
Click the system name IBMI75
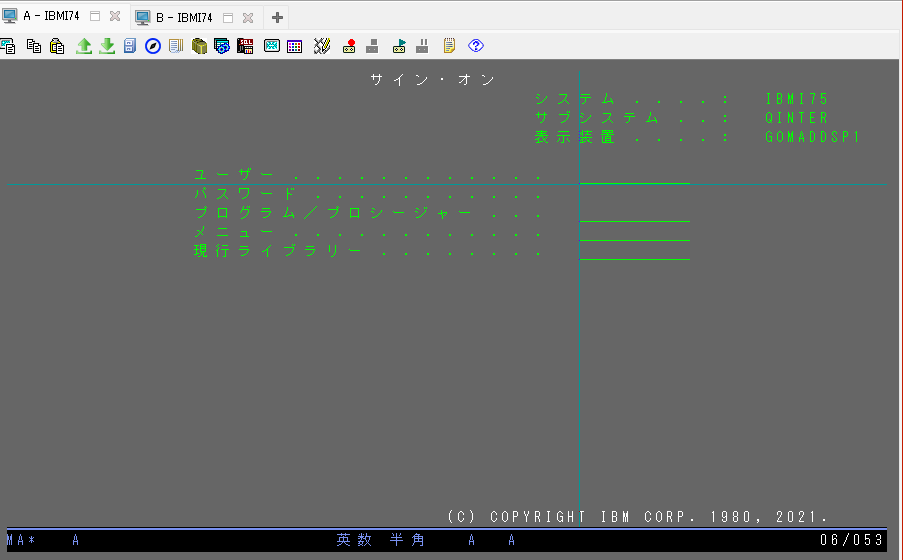[796, 99]
